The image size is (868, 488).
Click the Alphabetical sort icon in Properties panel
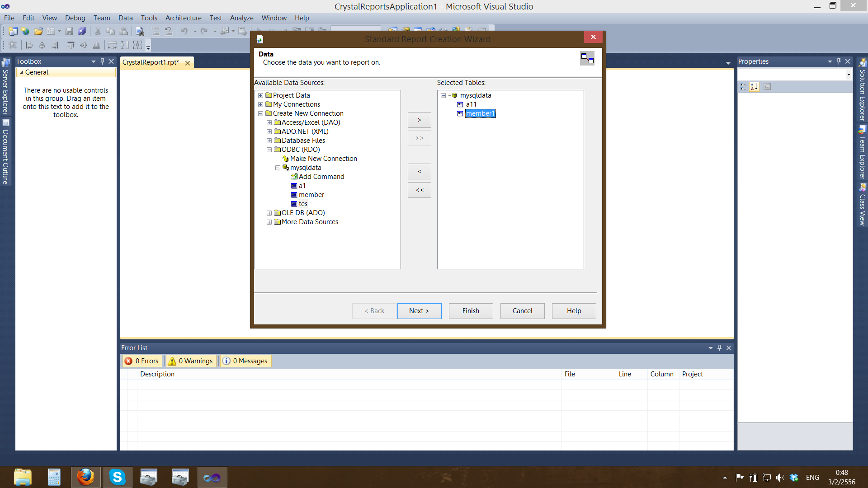(754, 87)
